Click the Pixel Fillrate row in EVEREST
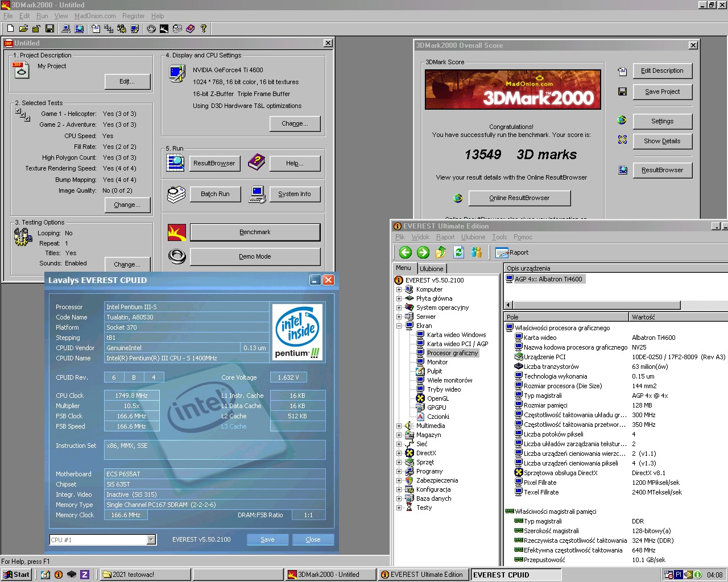The height and width of the screenshot is (582, 728). click(615, 483)
